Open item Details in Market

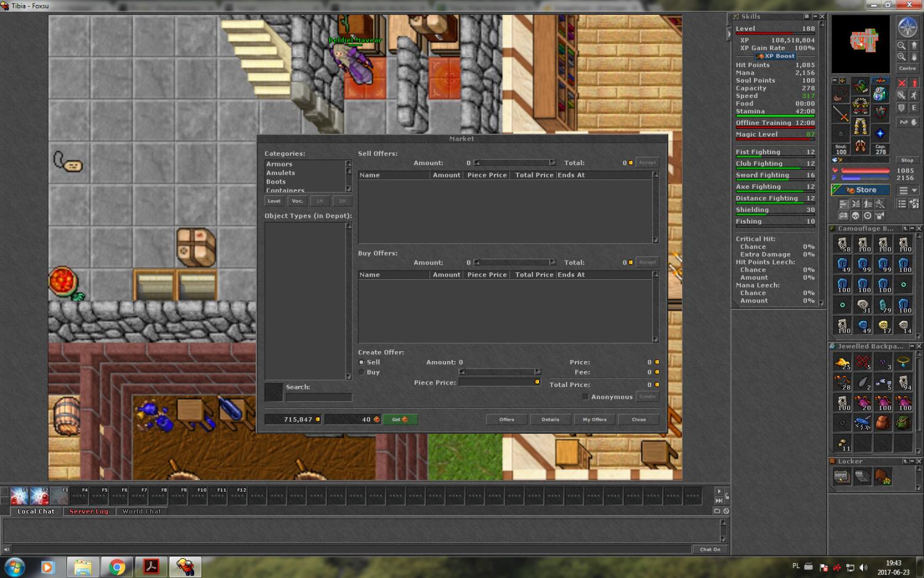(x=551, y=420)
